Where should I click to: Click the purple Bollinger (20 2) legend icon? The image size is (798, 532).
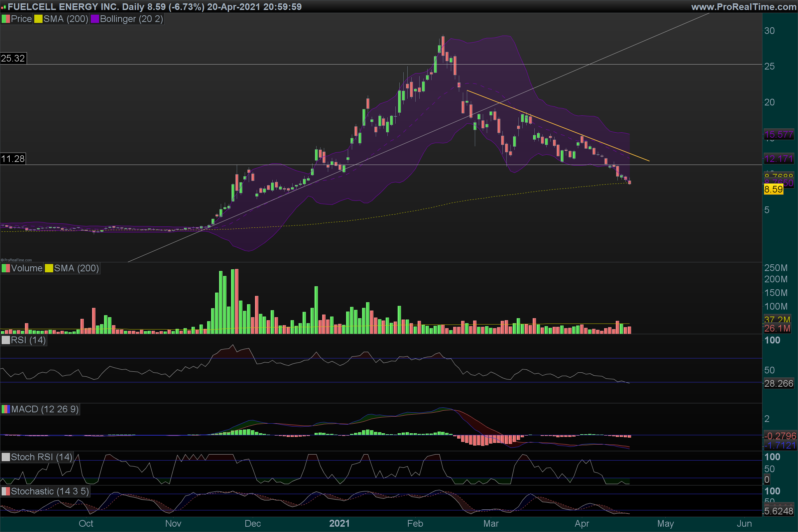pos(95,19)
